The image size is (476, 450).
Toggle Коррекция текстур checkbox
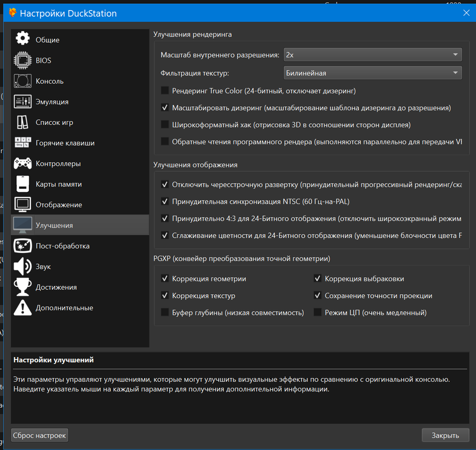point(165,295)
